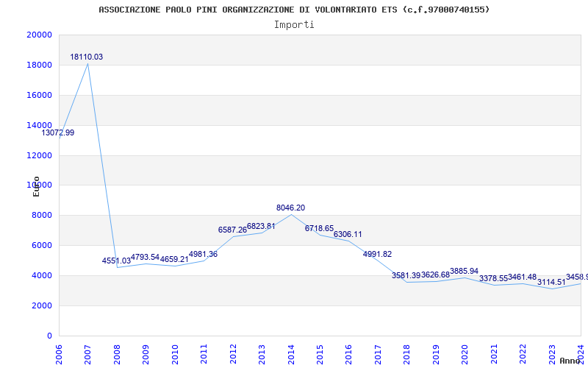Click the 4981.36 value label
Screen dimensions: 588x368
click(x=203, y=254)
